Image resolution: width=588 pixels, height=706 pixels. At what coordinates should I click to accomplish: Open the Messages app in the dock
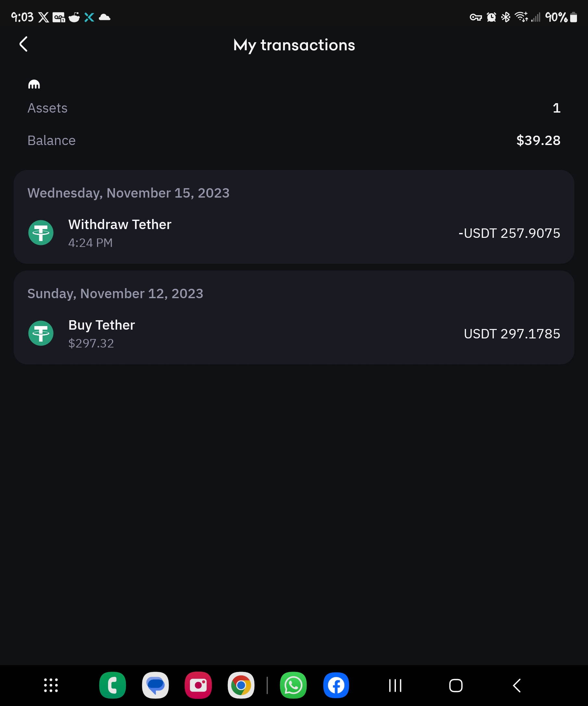click(155, 685)
